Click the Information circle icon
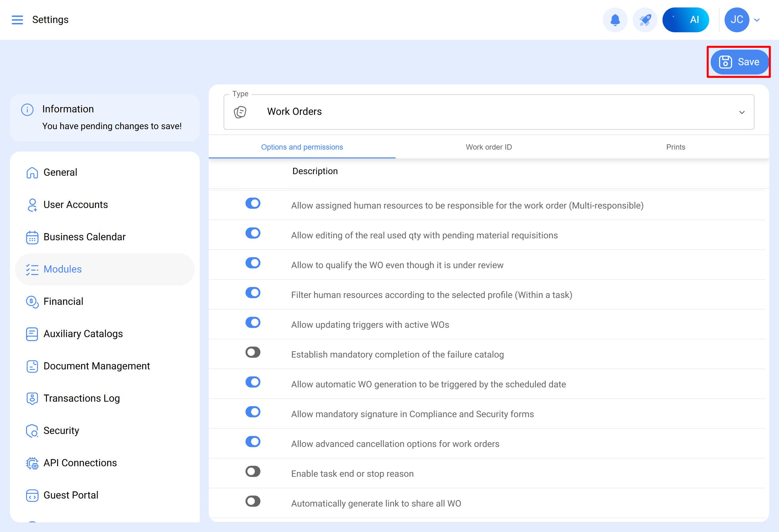 (27, 110)
